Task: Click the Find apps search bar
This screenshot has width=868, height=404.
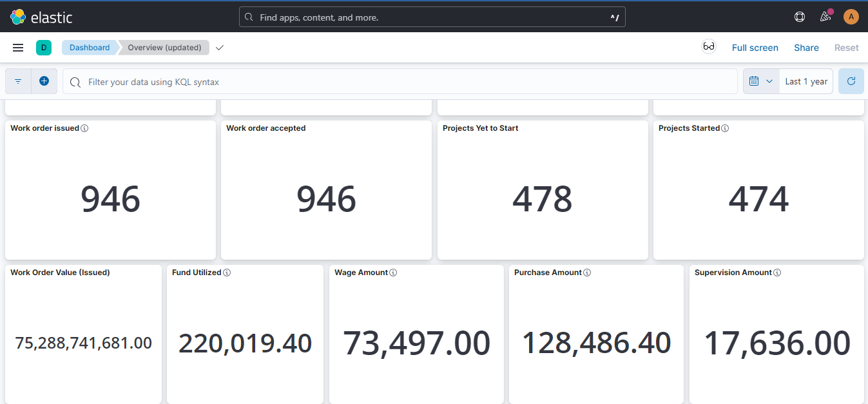Action: [432, 17]
